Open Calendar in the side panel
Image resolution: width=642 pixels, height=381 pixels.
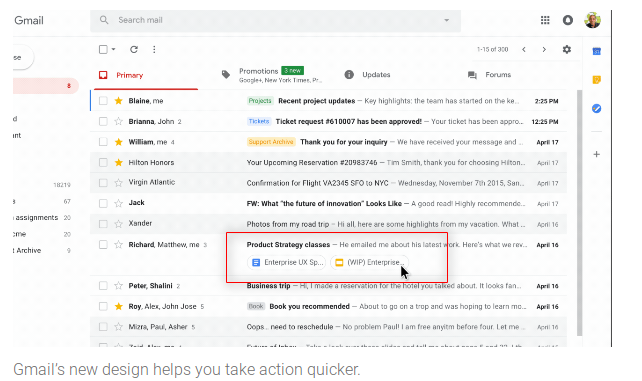[597, 51]
